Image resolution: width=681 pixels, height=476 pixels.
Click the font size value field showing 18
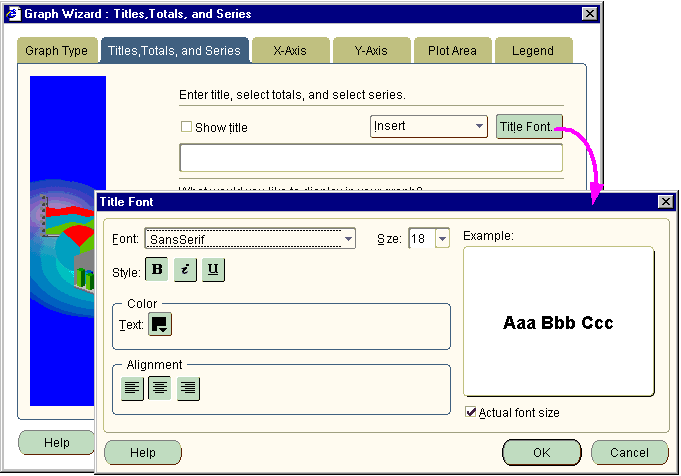422,238
